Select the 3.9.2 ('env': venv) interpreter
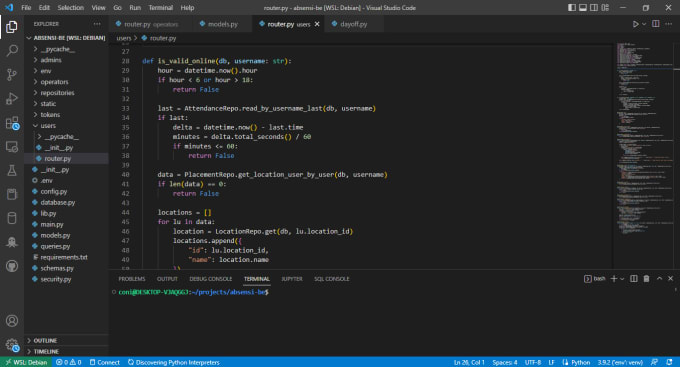Viewport: 680px width, 367px height. click(x=620, y=362)
